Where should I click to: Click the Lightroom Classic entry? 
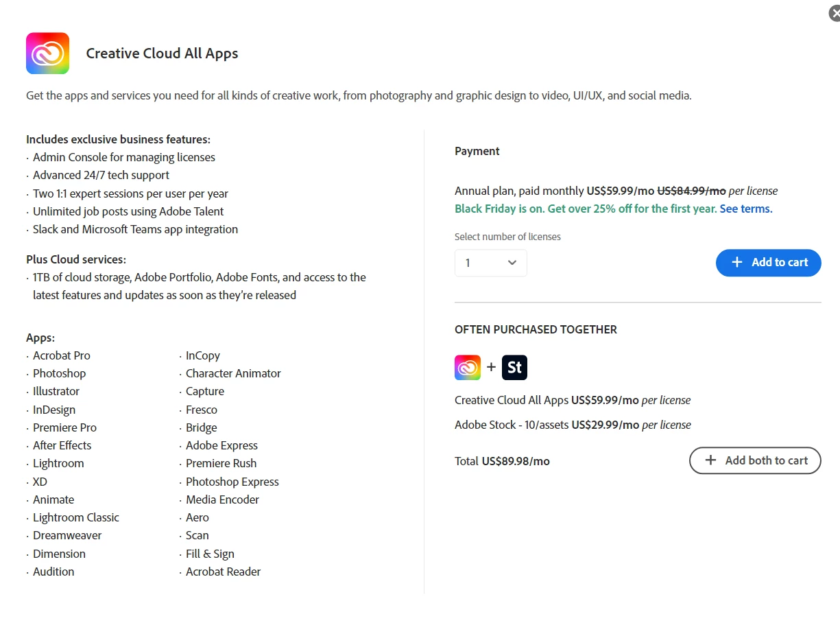tap(76, 517)
